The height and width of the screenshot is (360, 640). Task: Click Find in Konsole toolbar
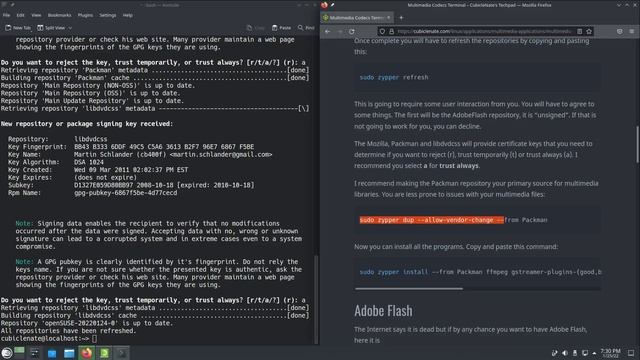pyautogui.click(x=306, y=28)
